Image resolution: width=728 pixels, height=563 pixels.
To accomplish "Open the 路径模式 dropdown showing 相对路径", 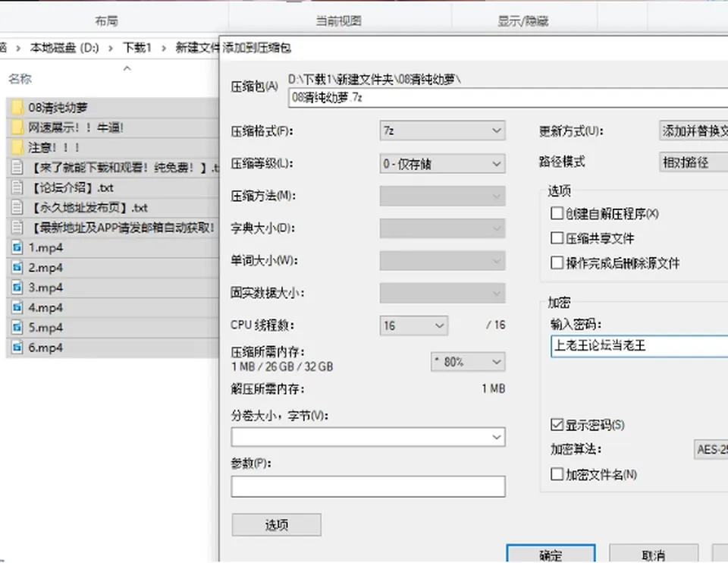I will 694,162.
